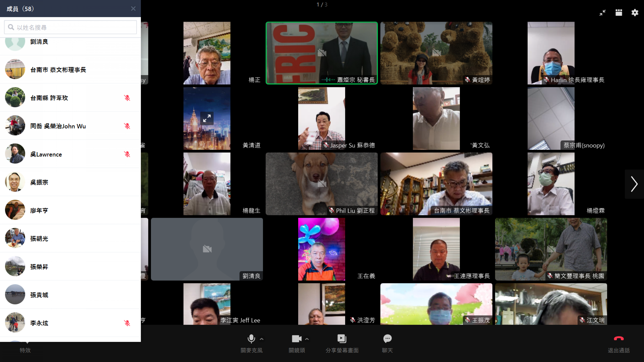Open the share screen icon

pyautogui.click(x=342, y=339)
